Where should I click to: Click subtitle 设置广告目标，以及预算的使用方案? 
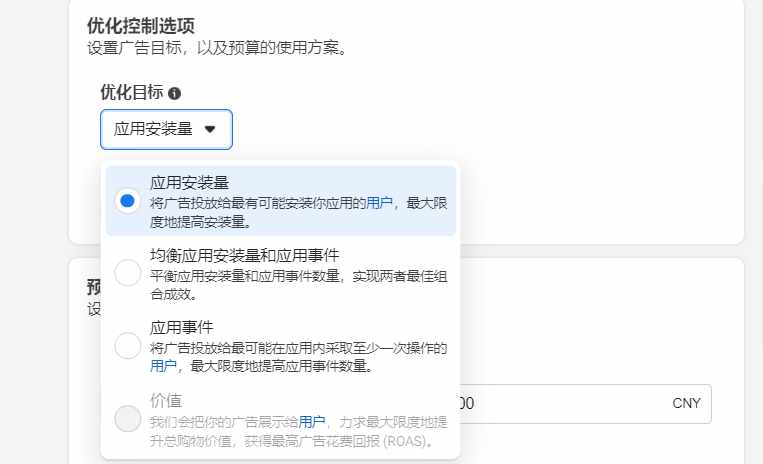[x=217, y=48]
